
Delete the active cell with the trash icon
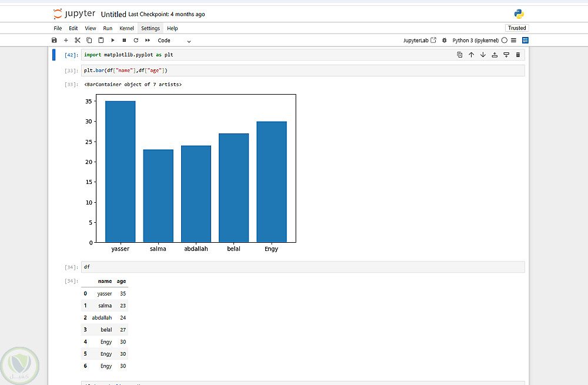point(518,55)
